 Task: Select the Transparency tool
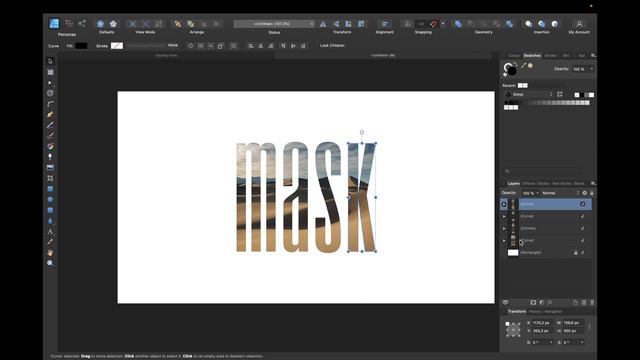(50, 157)
